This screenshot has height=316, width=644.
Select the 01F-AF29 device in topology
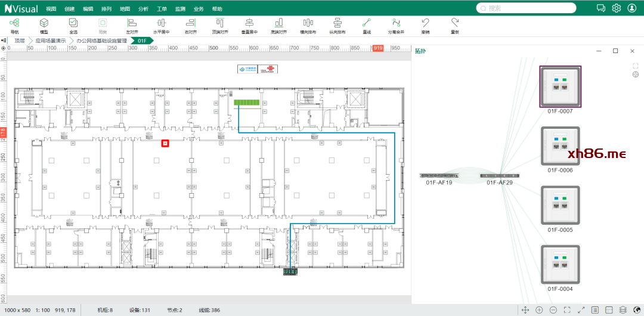pos(500,175)
